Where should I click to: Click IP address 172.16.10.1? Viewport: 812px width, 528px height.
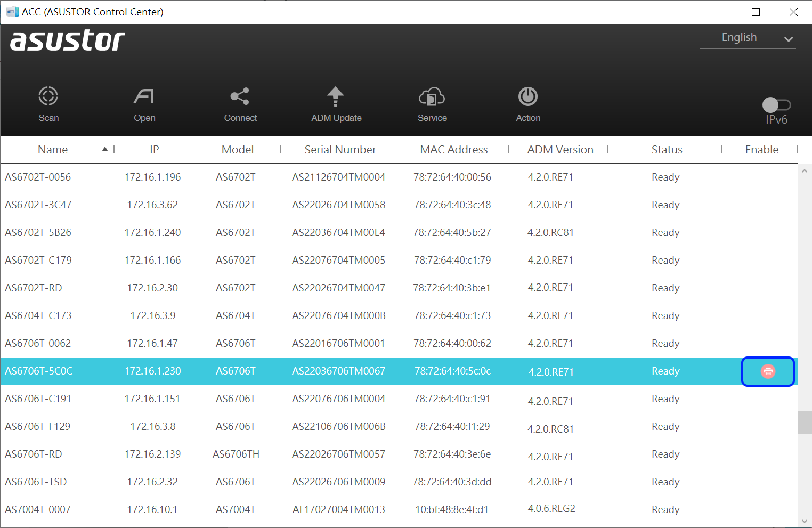point(152,510)
